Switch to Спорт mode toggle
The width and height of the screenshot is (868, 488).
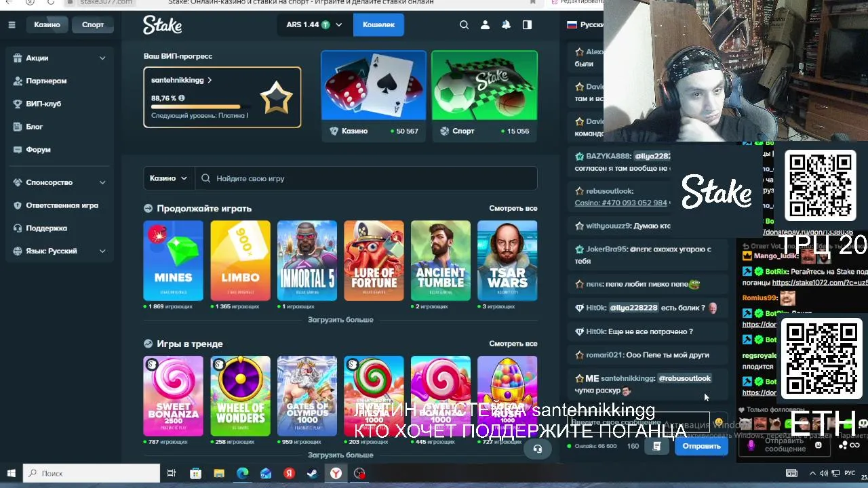click(93, 24)
